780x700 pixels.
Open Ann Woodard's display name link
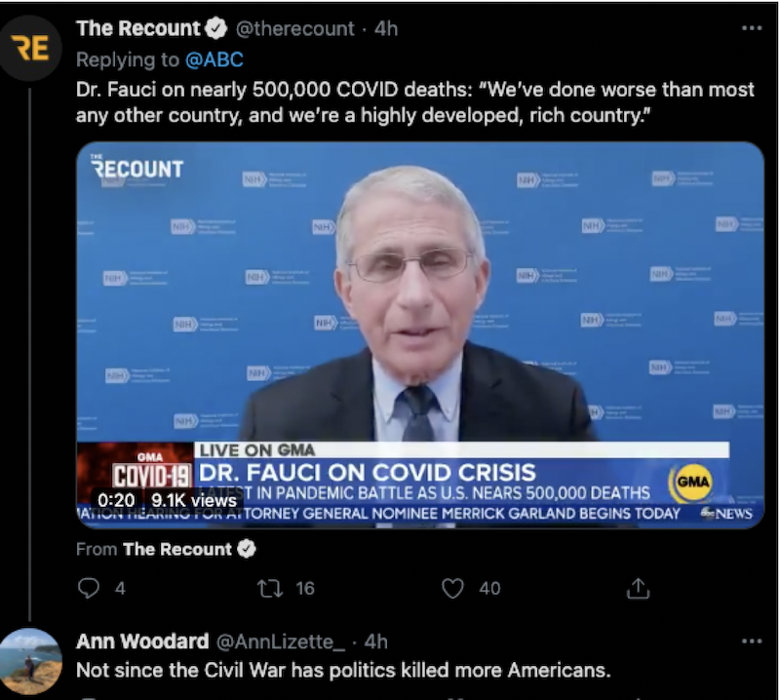pos(142,642)
